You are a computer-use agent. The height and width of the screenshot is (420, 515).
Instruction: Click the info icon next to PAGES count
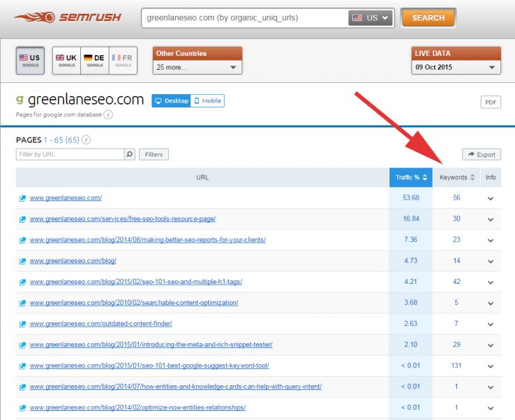pos(87,140)
